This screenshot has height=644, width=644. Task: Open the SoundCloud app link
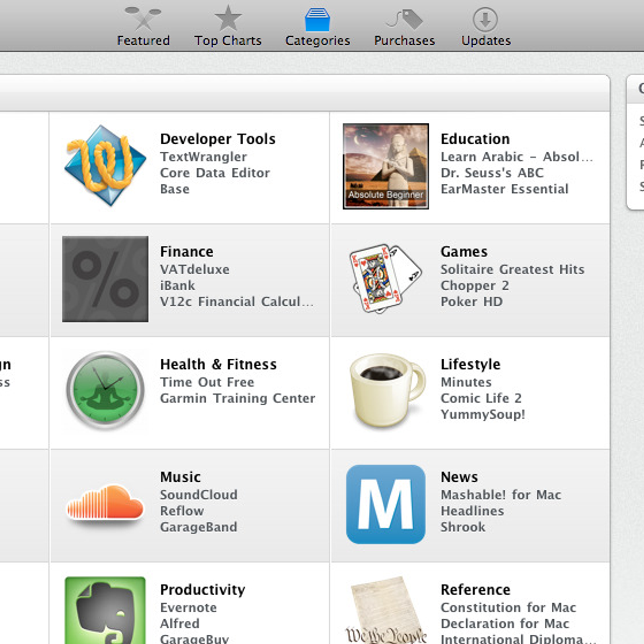pos(199,495)
